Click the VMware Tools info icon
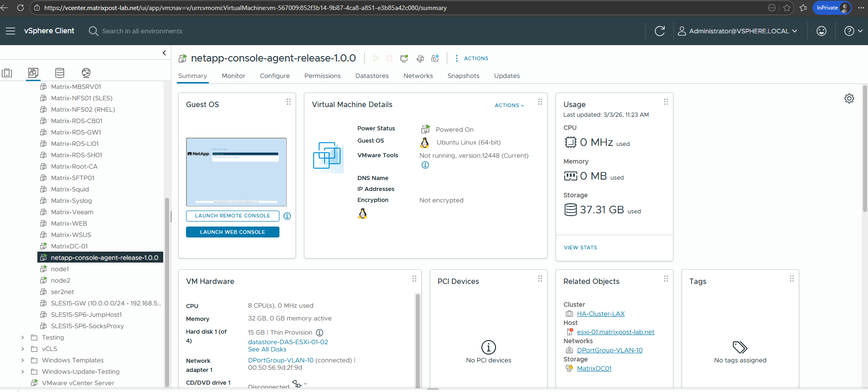 (425, 165)
